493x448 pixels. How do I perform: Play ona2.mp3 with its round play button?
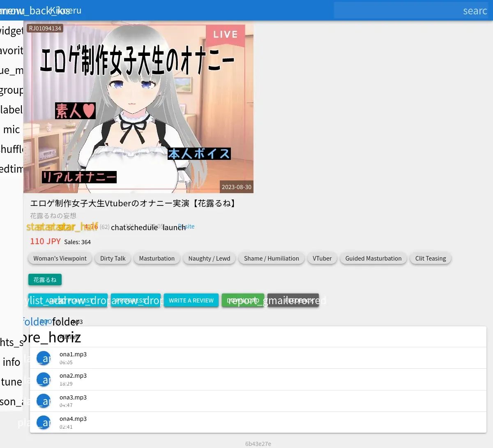pyautogui.click(x=44, y=380)
